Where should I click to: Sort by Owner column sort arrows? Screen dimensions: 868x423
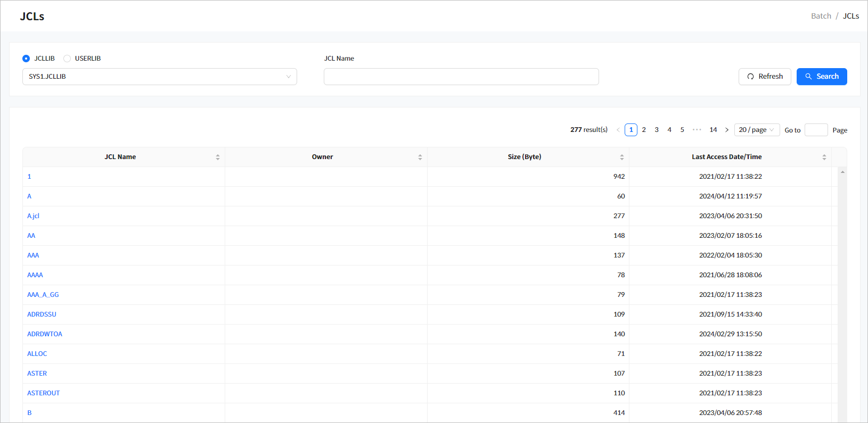(420, 157)
